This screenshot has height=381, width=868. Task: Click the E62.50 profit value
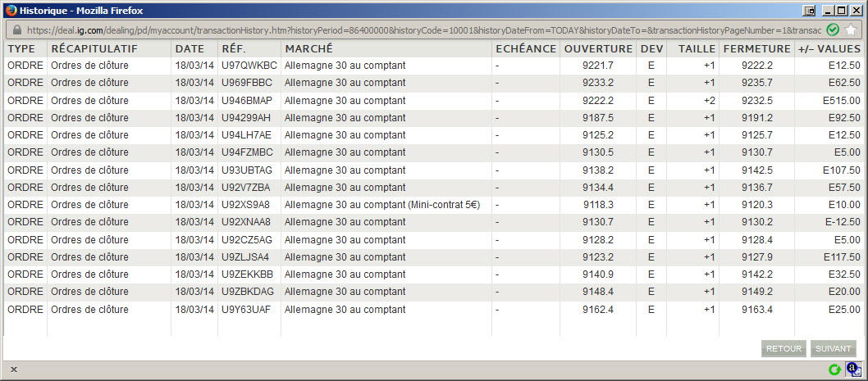coord(844,83)
